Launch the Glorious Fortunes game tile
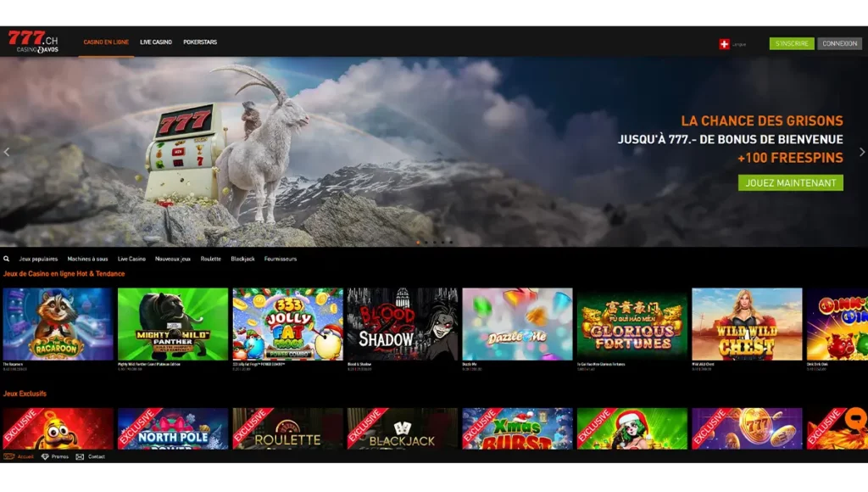Screen dimensions: 868x492 [x=632, y=324]
